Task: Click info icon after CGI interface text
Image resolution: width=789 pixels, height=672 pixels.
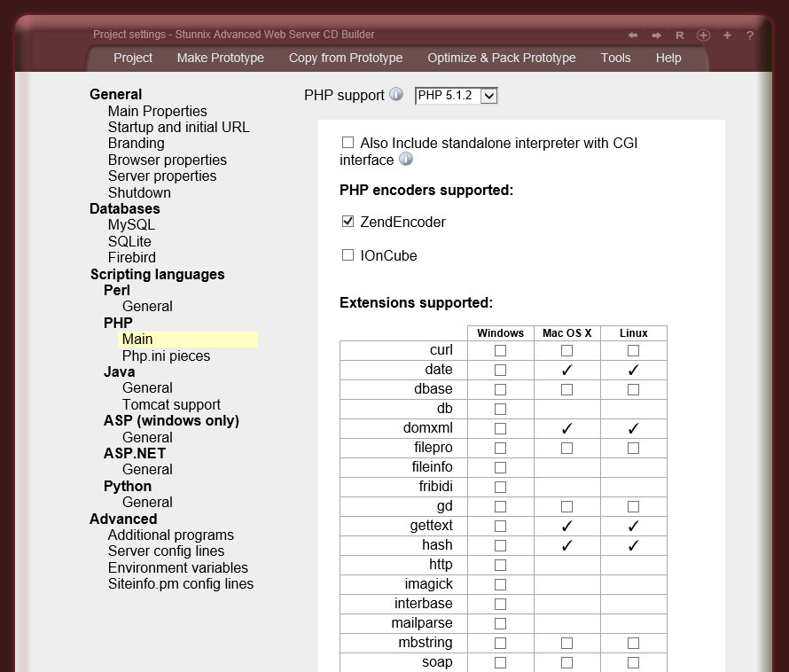Action: tap(406, 160)
